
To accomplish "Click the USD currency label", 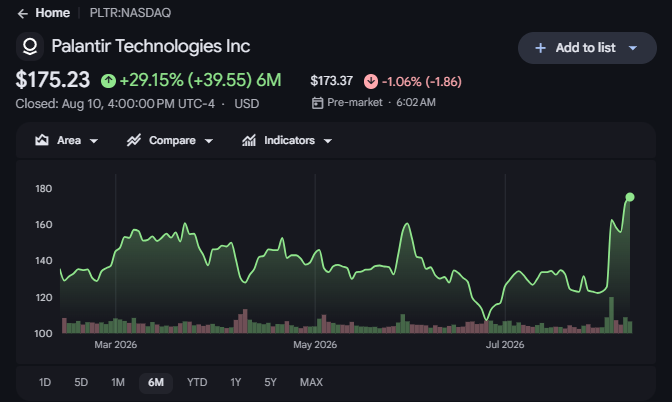I will (246, 104).
